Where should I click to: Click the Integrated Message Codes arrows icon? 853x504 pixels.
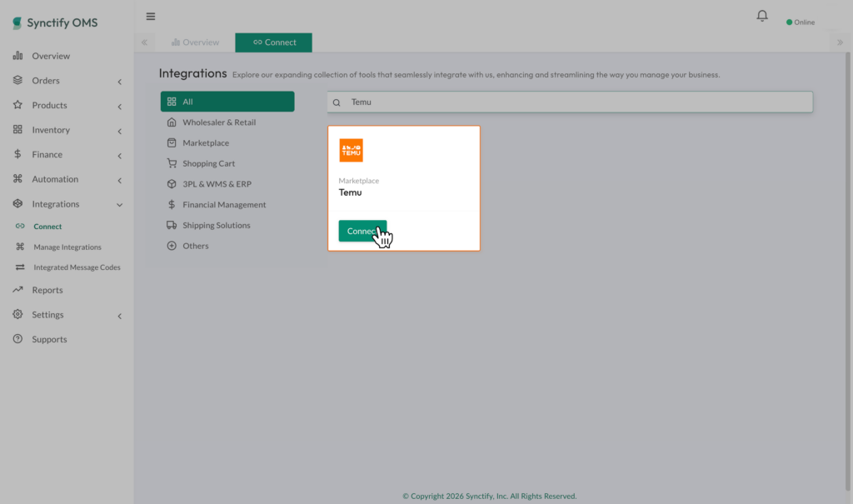[20, 267]
